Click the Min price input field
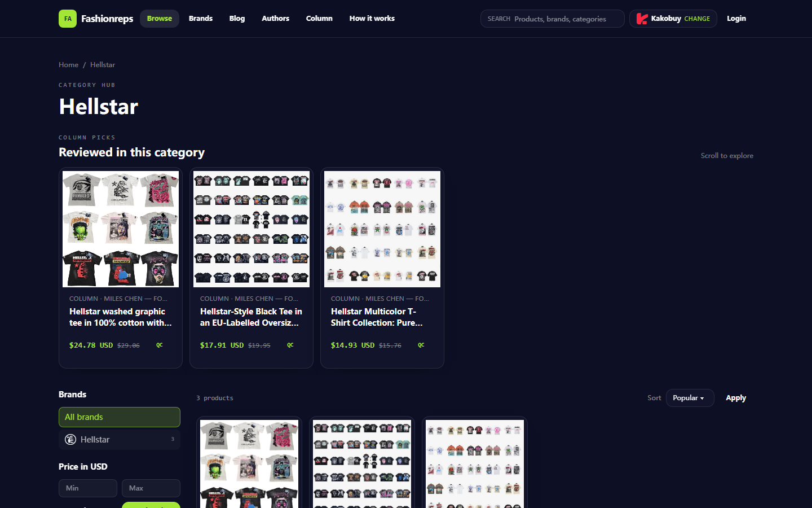This screenshot has width=812, height=508. pyautogui.click(x=88, y=488)
